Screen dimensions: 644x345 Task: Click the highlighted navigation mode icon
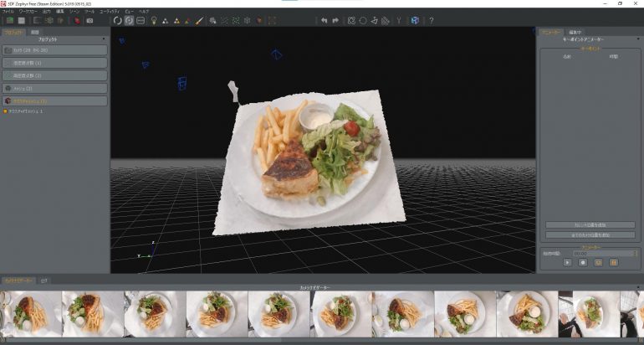tap(129, 20)
